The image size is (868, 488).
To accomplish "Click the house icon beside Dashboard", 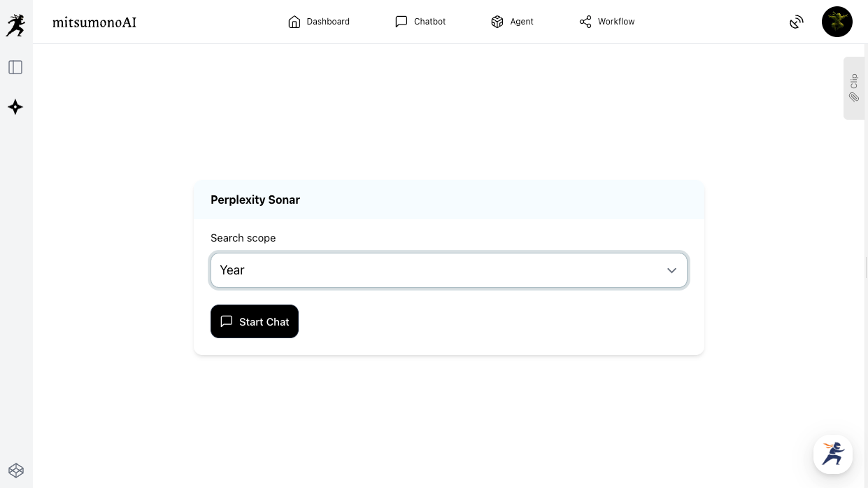I will point(294,22).
